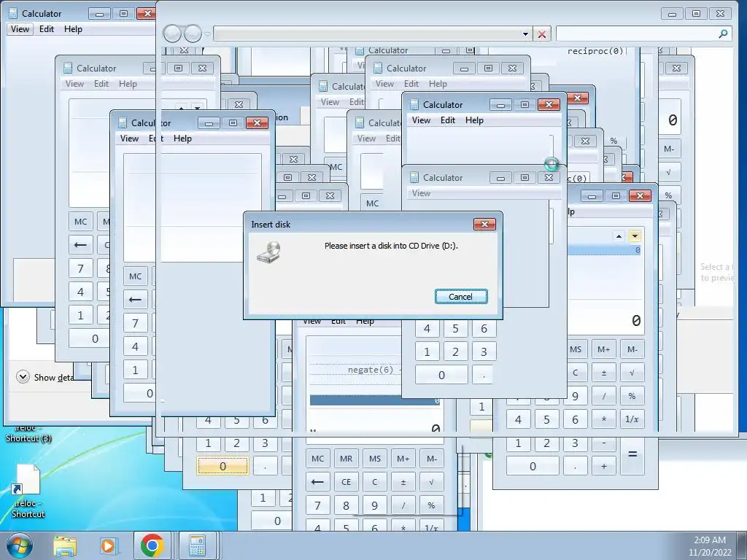Click calculator icon in top-left Calculator title bar
This screenshot has width=747, height=560.
13,13
